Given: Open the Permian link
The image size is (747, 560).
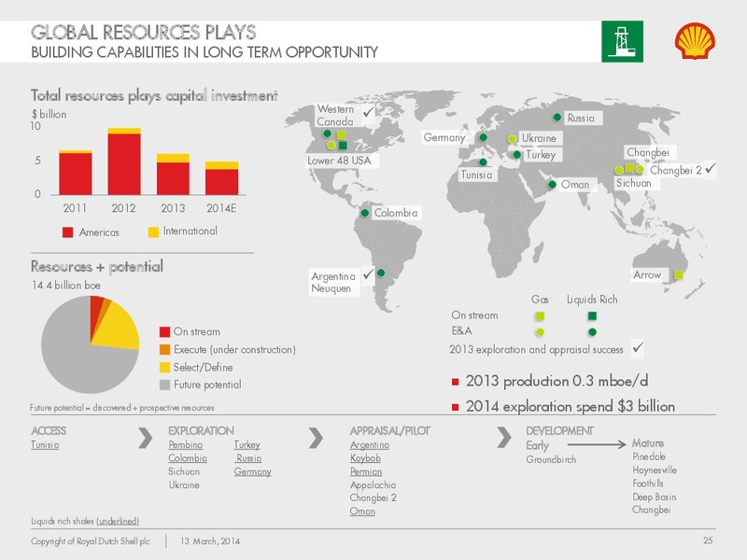Looking at the screenshot, I should click(x=366, y=471).
